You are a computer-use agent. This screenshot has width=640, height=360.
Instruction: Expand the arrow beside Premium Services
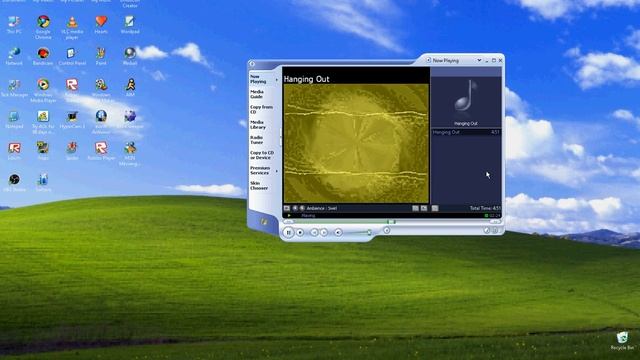pos(277,171)
